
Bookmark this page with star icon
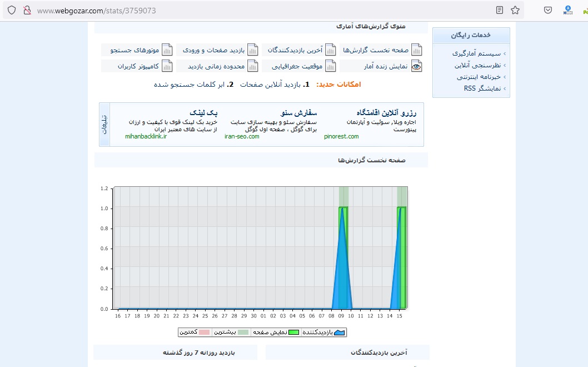coord(515,10)
